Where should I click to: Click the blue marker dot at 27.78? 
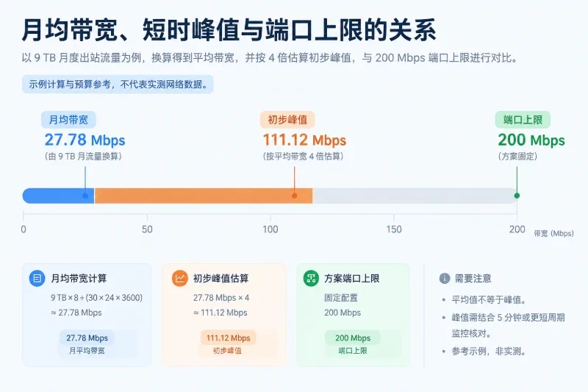click(85, 196)
